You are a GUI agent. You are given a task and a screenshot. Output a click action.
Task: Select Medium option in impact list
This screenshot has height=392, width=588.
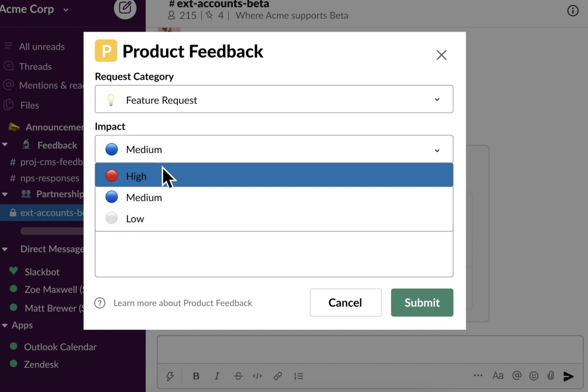coord(274,197)
